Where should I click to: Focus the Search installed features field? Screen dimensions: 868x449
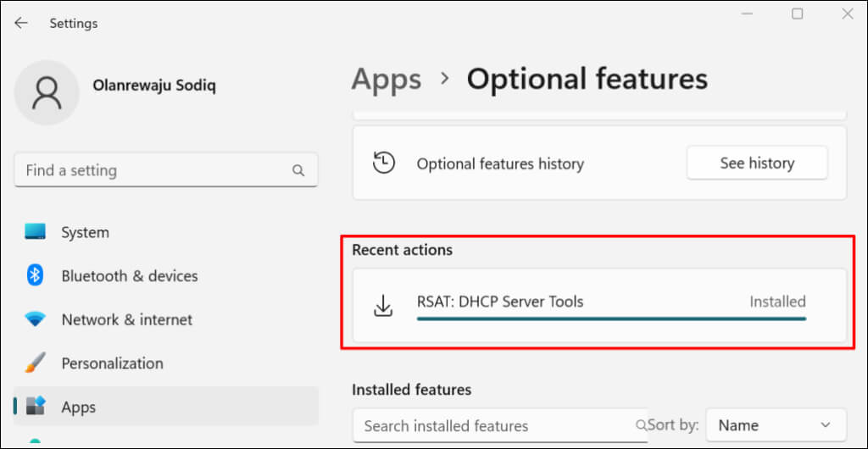tap(496, 425)
